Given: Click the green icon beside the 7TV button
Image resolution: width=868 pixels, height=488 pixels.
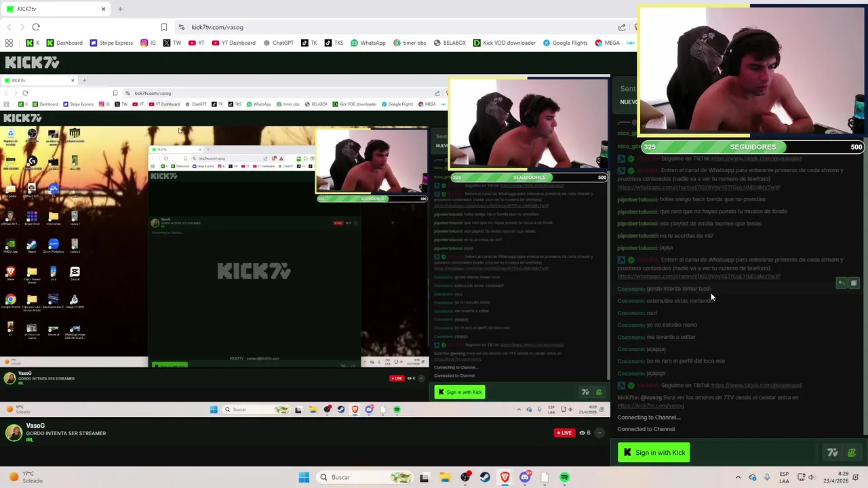Looking at the screenshot, I should (852, 453).
